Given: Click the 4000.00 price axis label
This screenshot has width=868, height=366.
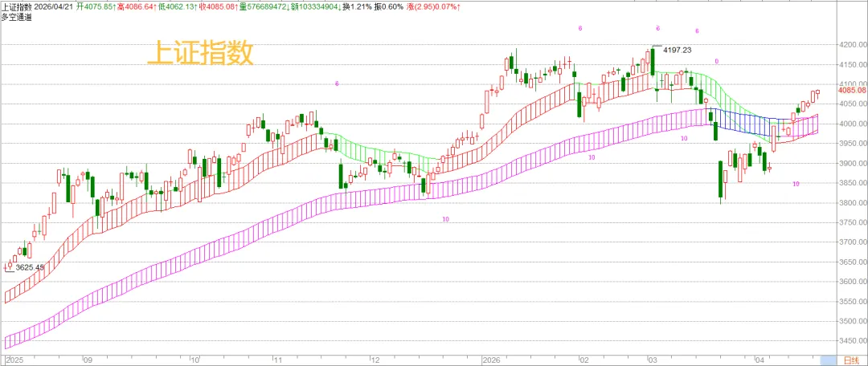Looking at the screenshot, I should [853, 124].
